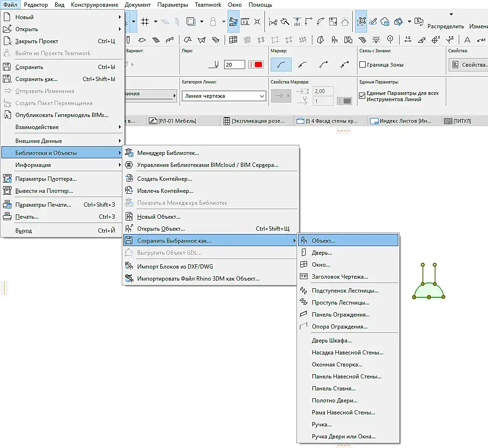Click the Rhino 3DM import icon
The width and height of the screenshot is (488, 448).
(129, 278)
